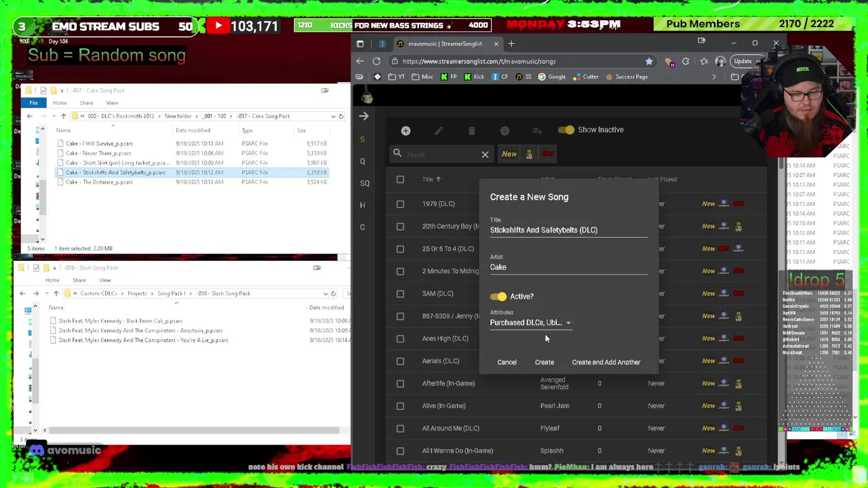Screen dimensions: 868x488
Task: Open the Home tab in Cake Song Pack window
Action: pos(60,103)
